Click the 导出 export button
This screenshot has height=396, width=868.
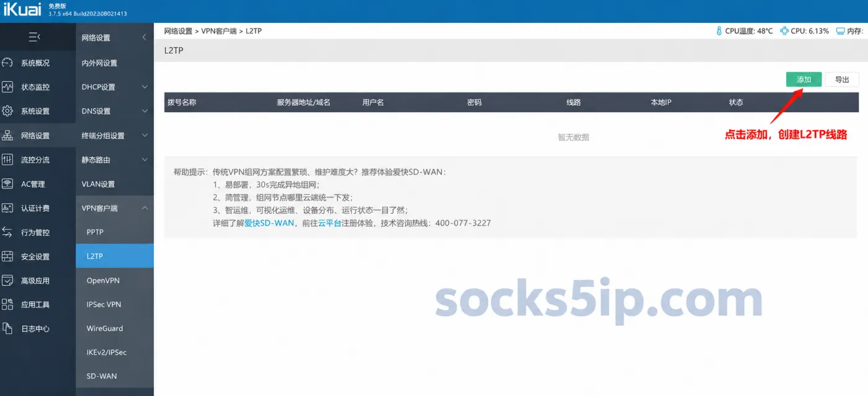842,79
